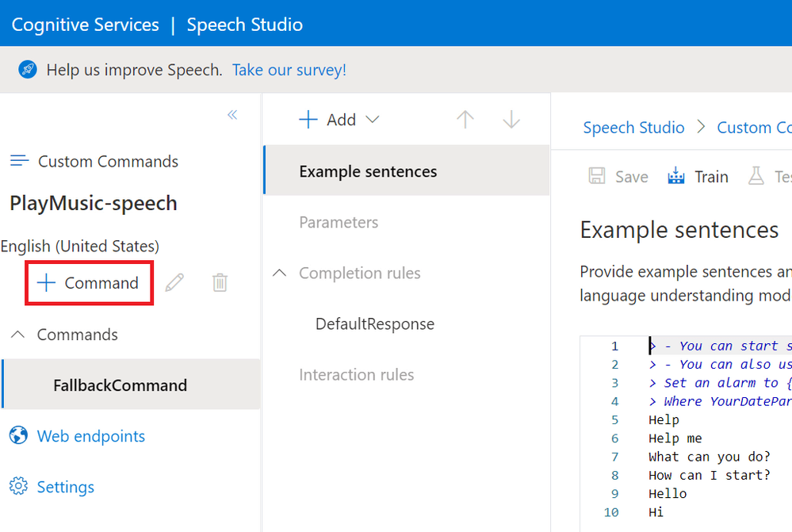Click Speech Studio header title
Image resolution: width=792 pixels, height=532 pixels.
(244, 25)
